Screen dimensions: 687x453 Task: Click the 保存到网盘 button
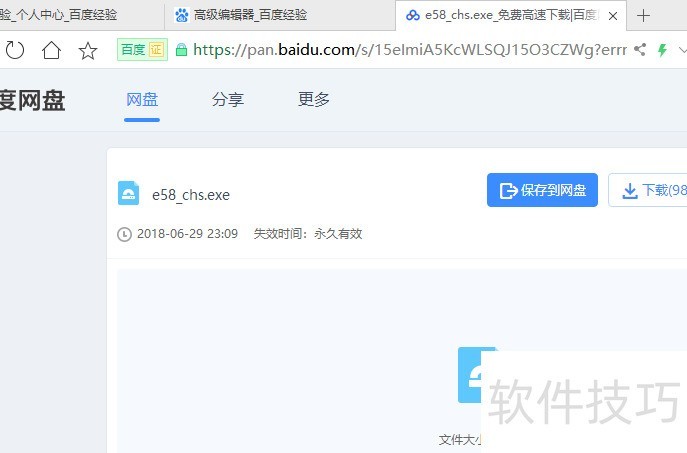(542, 190)
